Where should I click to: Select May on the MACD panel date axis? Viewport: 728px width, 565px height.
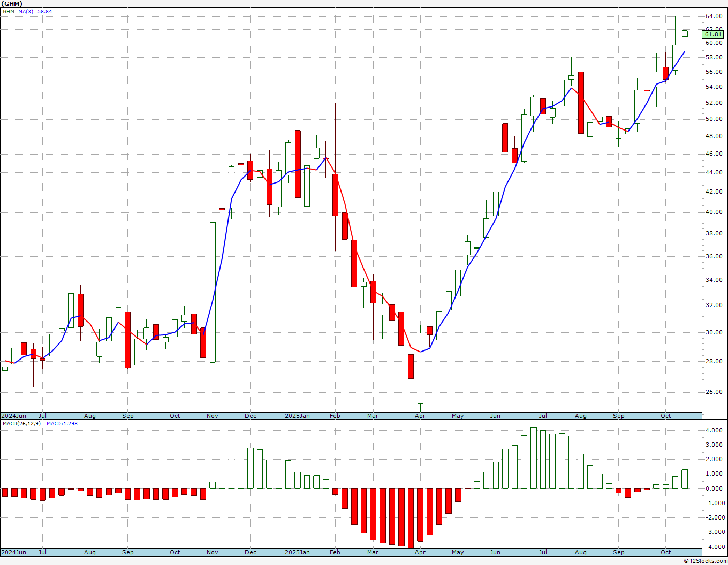tap(458, 552)
